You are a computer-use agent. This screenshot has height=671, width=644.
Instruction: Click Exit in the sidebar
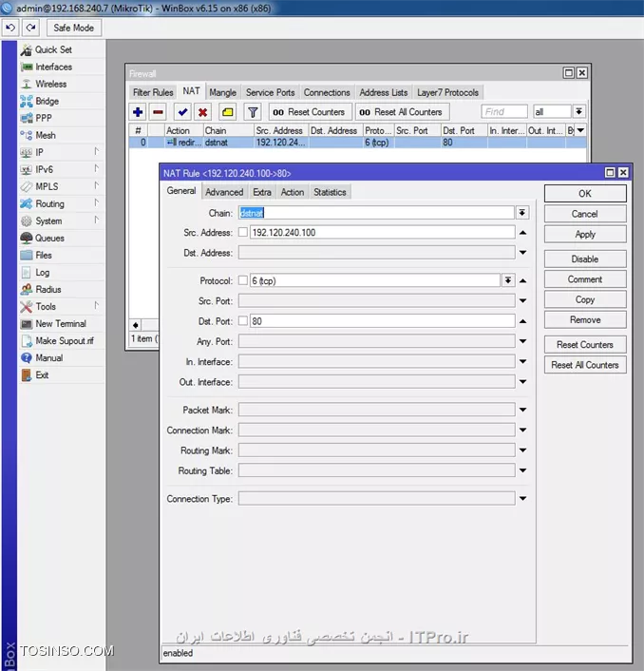(42, 374)
